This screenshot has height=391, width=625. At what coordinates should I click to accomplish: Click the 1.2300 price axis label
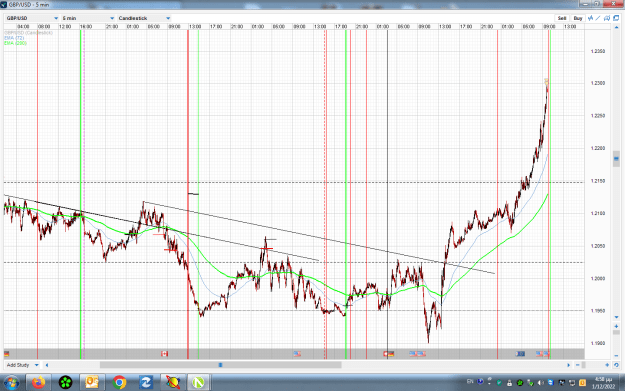coord(597,83)
